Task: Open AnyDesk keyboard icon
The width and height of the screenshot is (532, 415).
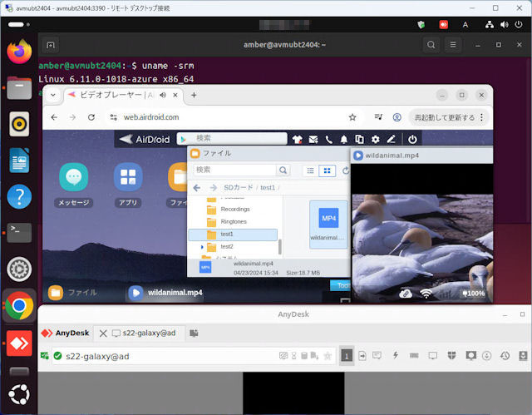Action: point(414,356)
